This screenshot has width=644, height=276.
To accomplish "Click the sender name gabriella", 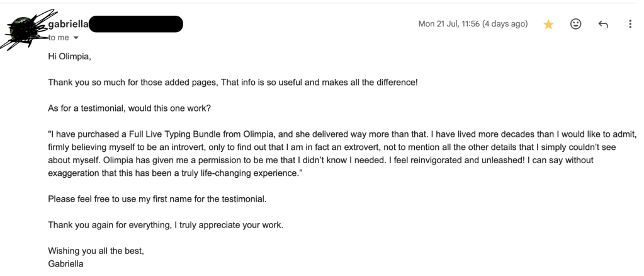I will pos(67,25).
